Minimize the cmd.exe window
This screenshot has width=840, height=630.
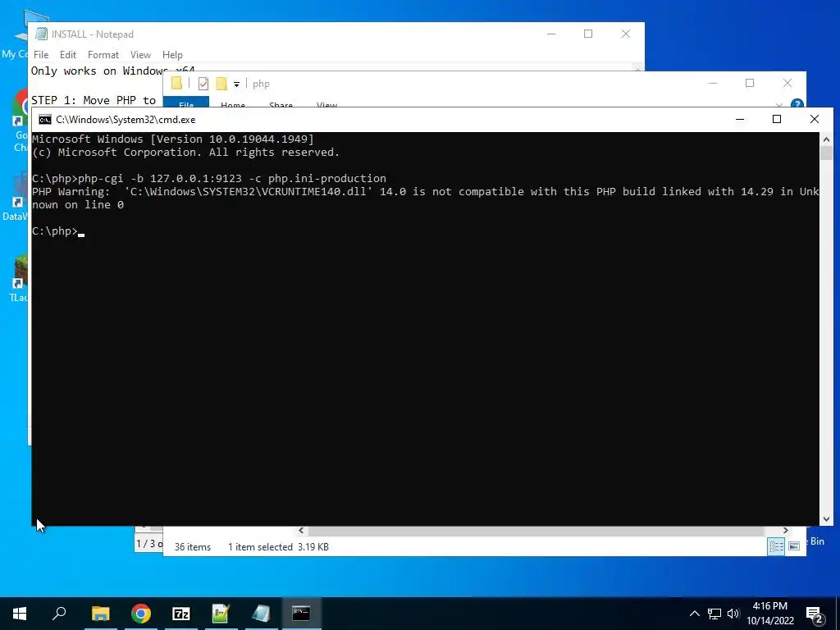pyautogui.click(x=740, y=119)
